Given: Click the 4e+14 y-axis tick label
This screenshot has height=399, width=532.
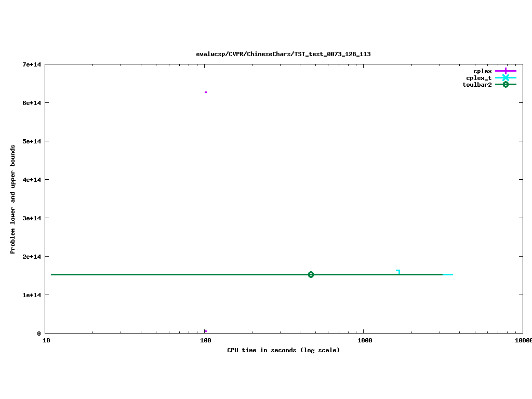Looking at the screenshot, I should (32, 180).
